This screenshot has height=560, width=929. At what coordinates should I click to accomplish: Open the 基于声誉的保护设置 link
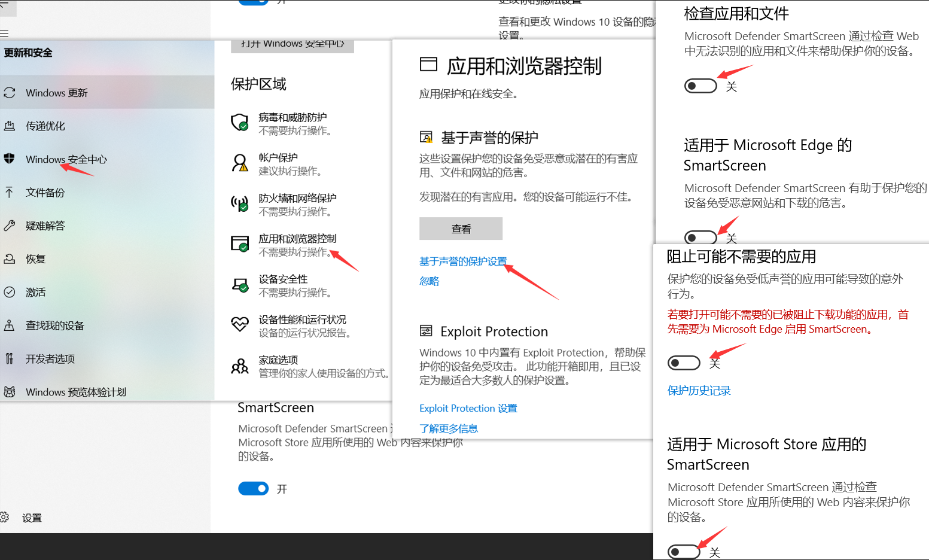pyautogui.click(x=462, y=261)
